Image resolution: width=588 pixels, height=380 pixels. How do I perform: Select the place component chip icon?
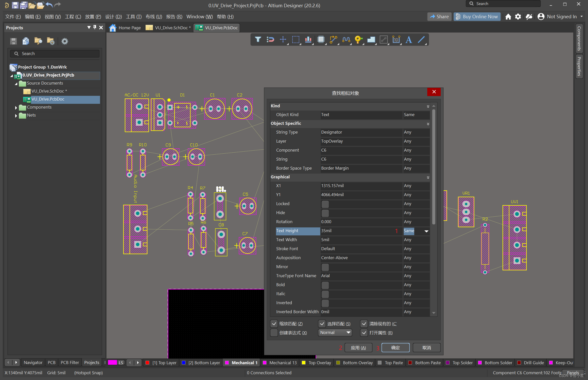point(321,40)
